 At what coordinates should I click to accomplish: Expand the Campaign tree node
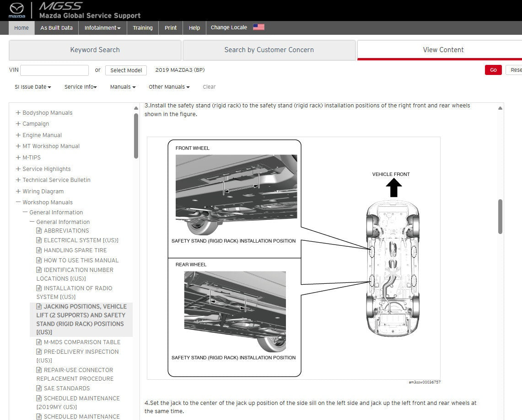(18, 124)
